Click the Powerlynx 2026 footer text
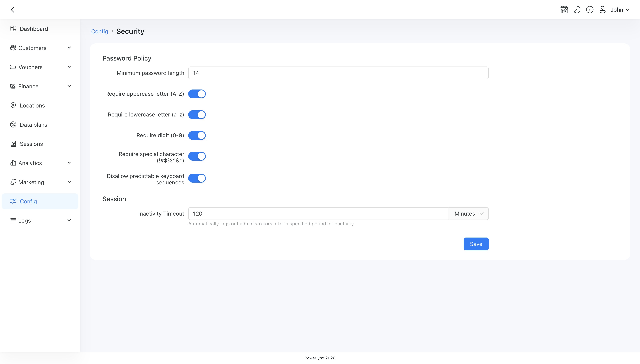640x364 pixels. point(320,358)
